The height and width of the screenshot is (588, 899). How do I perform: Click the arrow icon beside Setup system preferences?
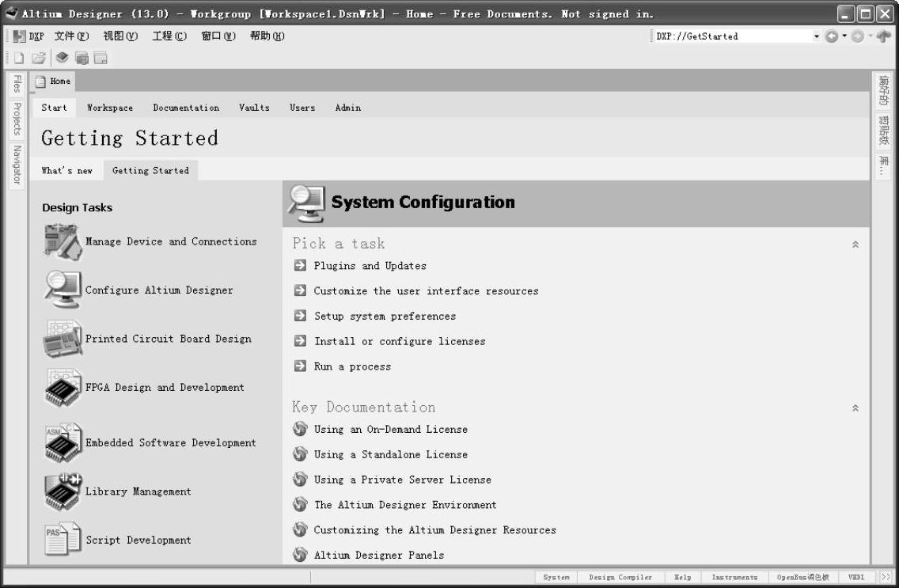click(300, 315)
